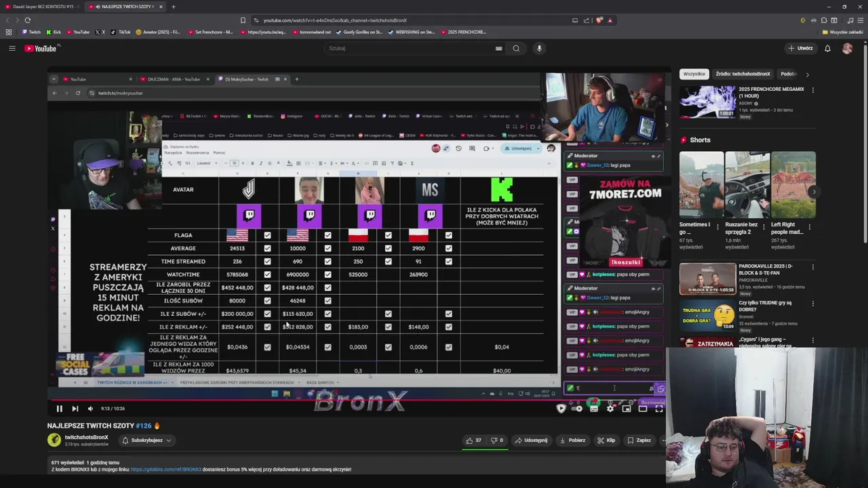Screen dimensions: 868x488
Task: Open options for Left Right people short
Action: pyautogui.click(x=809, y=227)
